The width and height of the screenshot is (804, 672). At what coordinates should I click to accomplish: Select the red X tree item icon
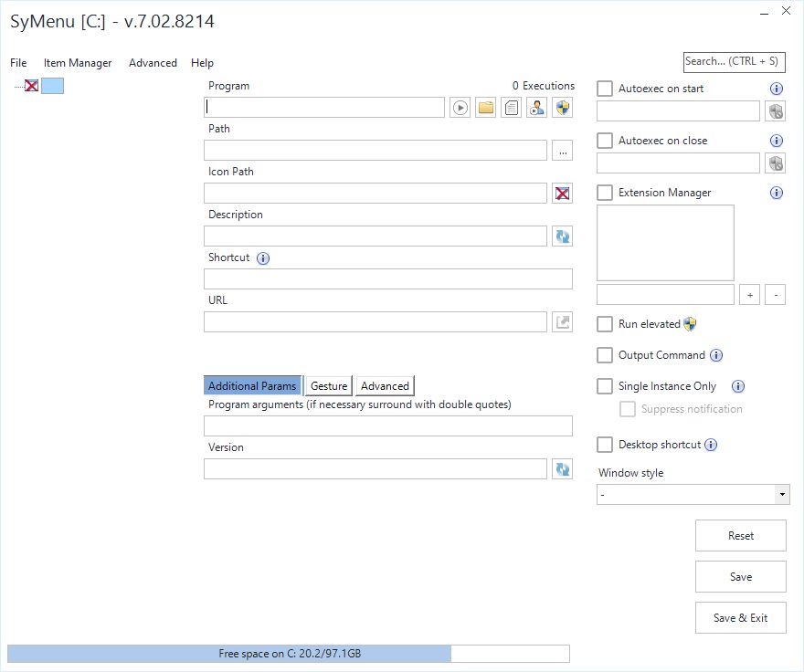31,86
